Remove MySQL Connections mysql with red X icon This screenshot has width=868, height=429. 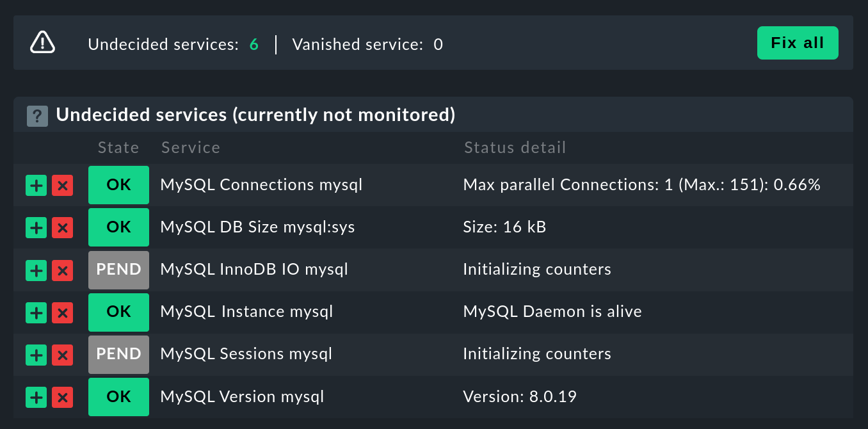(62, 186)
